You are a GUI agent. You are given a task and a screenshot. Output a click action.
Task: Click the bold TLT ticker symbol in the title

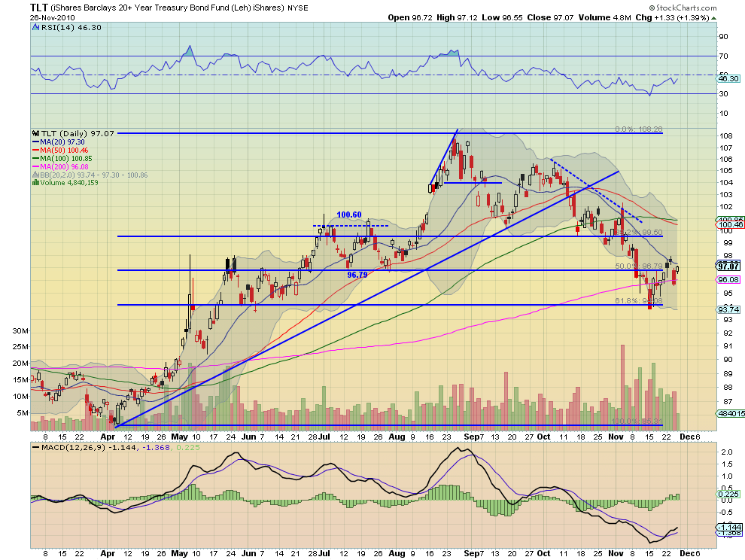point(38,8)
